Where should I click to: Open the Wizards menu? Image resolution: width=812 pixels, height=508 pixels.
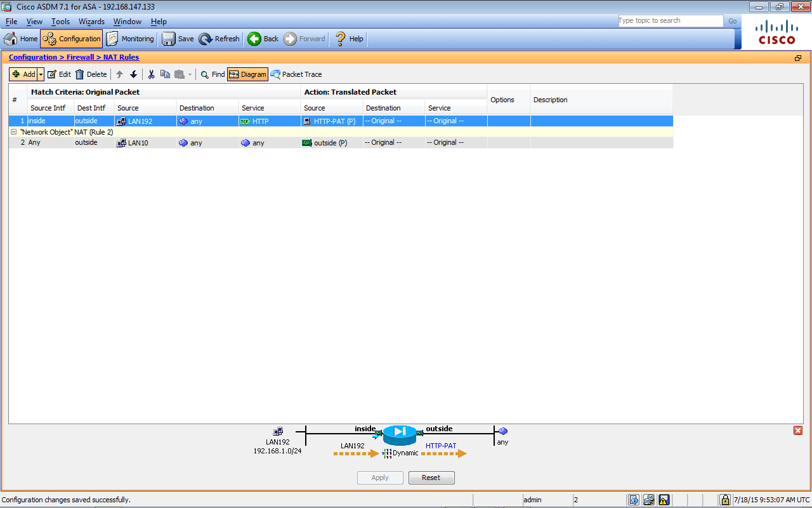(x=92, y=22)
